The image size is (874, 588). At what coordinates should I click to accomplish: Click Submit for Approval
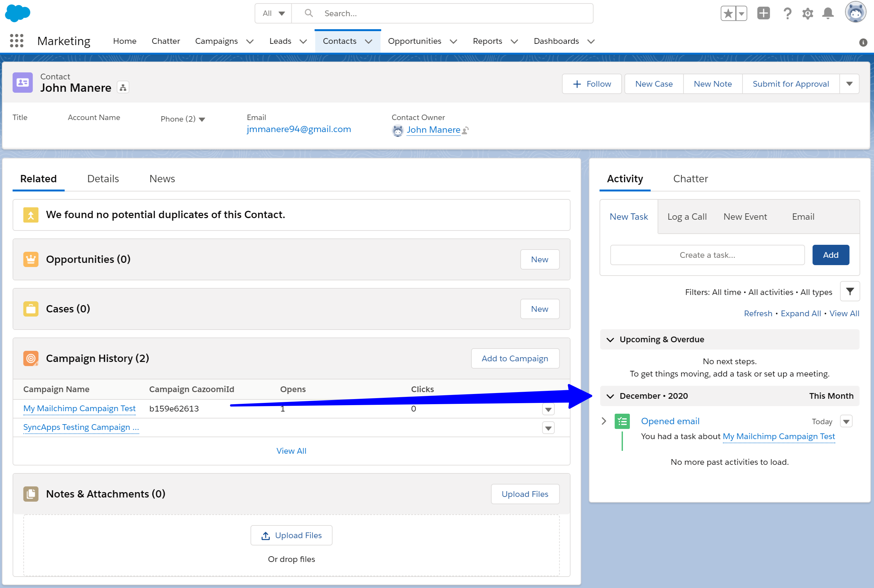791,84
